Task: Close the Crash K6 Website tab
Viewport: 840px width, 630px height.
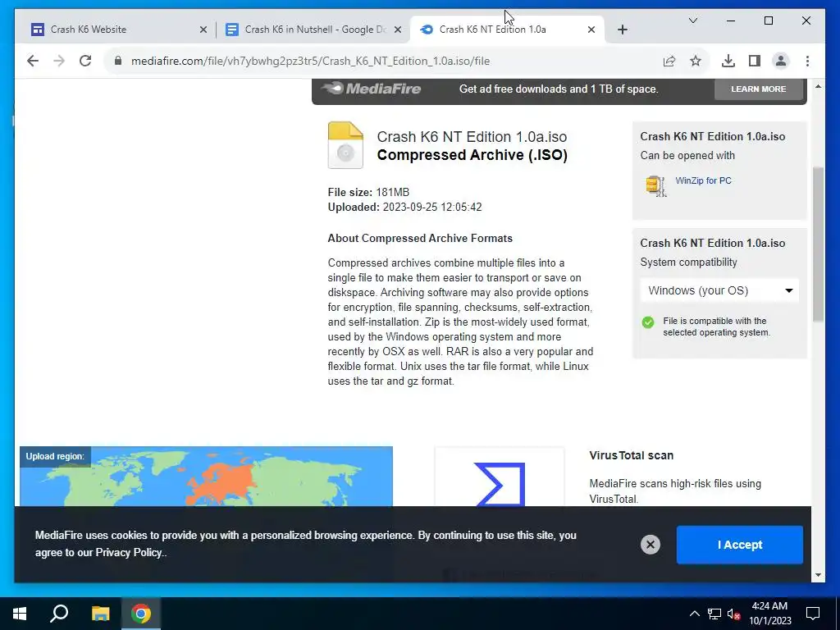Action: click(203, 30)
